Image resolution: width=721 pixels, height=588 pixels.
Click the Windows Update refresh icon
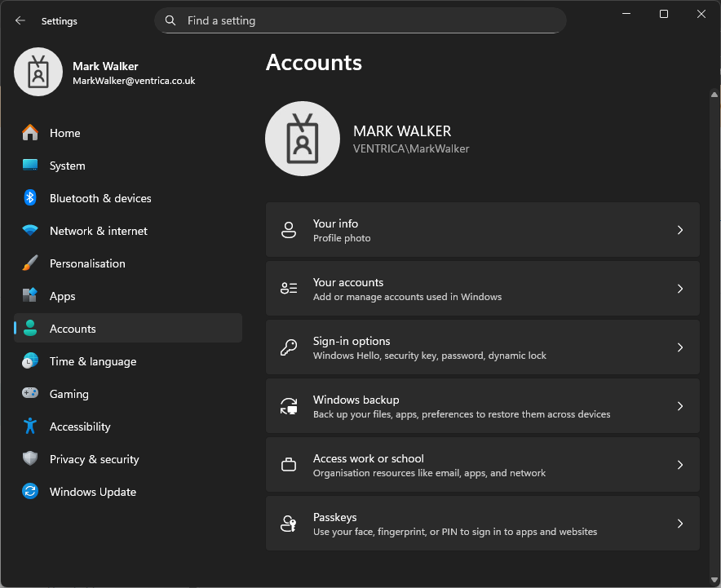[30, 492]
